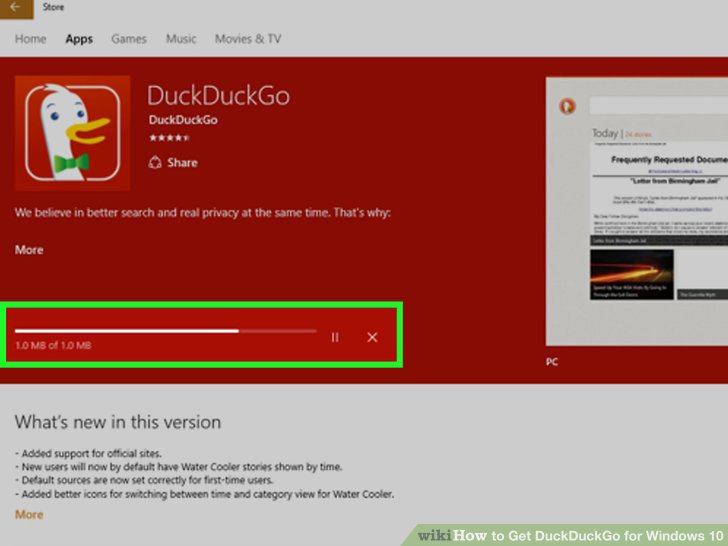Screen dimensions: 728x546
Task: Open the PC screenshot preview
Action: 637,211
